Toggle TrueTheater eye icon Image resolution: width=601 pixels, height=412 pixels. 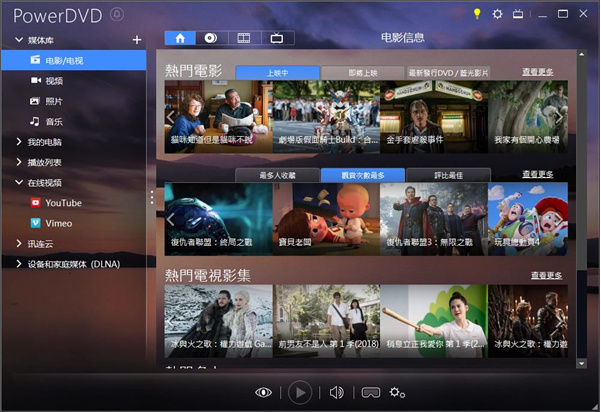263,392
